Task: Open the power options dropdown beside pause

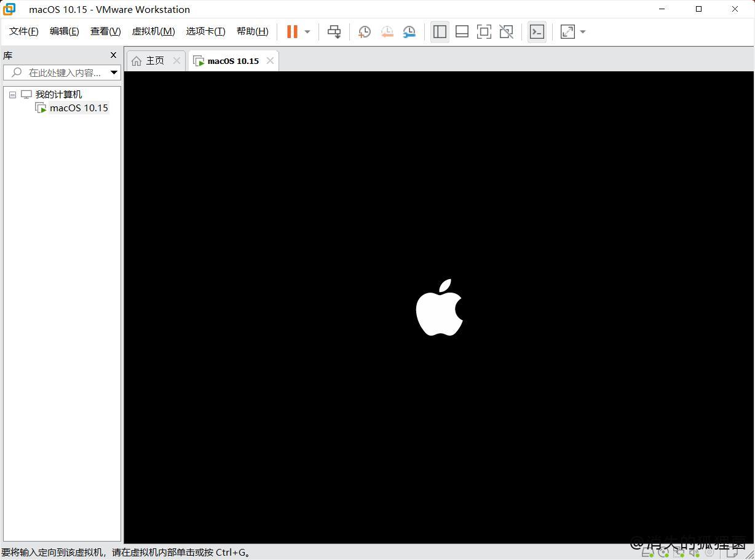Action: [x=307, y=32]
